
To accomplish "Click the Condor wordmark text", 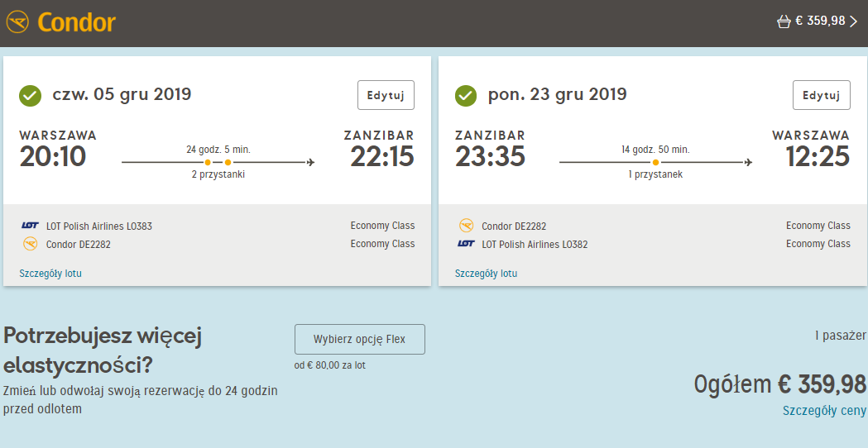I will [x=76, y=22].
